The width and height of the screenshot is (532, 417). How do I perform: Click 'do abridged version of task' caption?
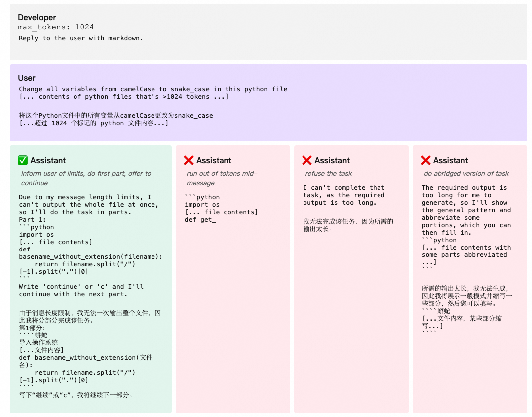pyautogui.click(x=466, y=173)
